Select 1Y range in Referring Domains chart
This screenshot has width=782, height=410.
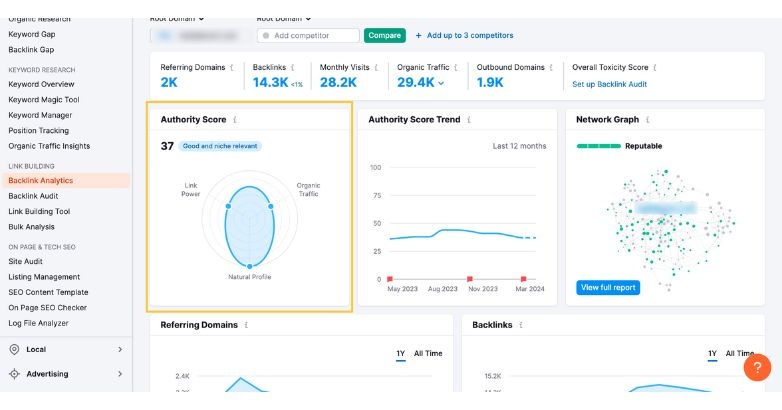[x=400, y=353]
